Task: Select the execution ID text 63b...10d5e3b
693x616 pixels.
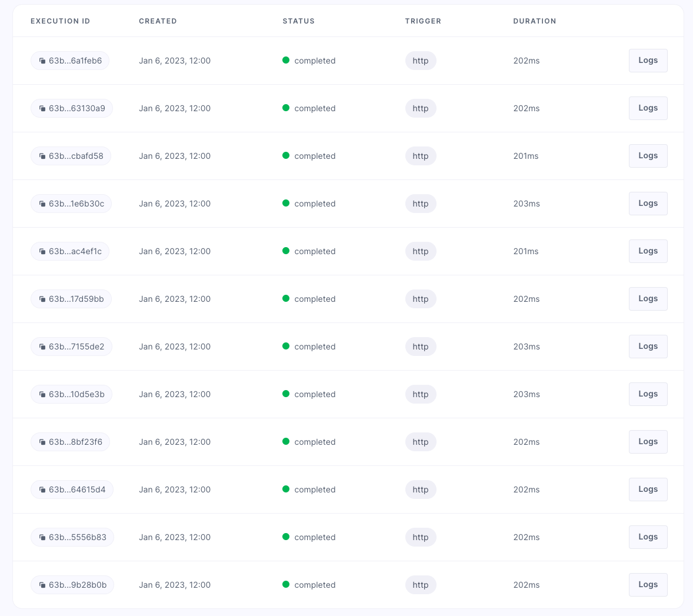Action: [x=77, y=395]
